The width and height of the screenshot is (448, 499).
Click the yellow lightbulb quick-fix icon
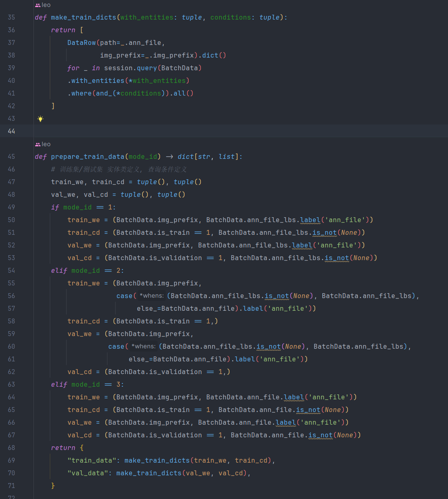(40, 119)
